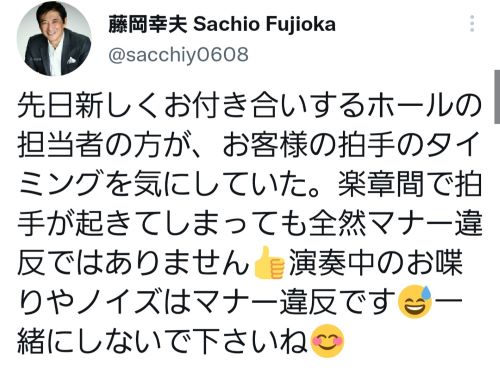Click the gray scrollbar thumb on right edge
Image resolution: width=500 pixels, height=387 pixels.
pos(497,97)
